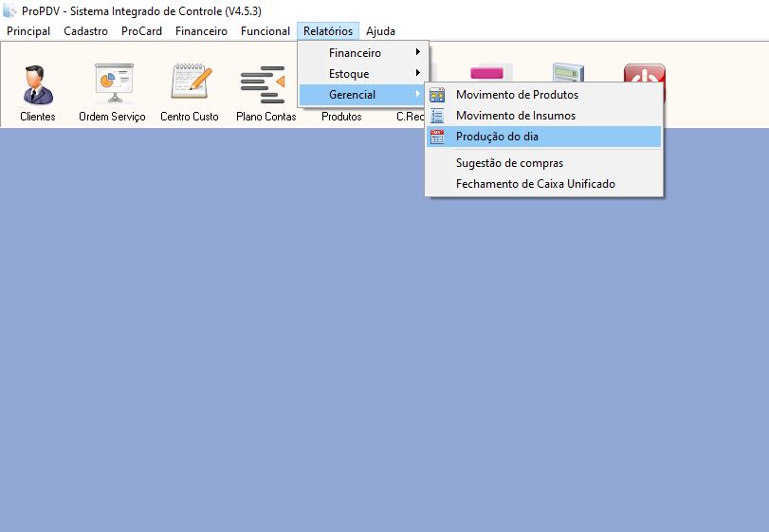Viewport: 769px width, 532px height.
Task: Open the Funcional menu
Action: (x=265, y=31)
